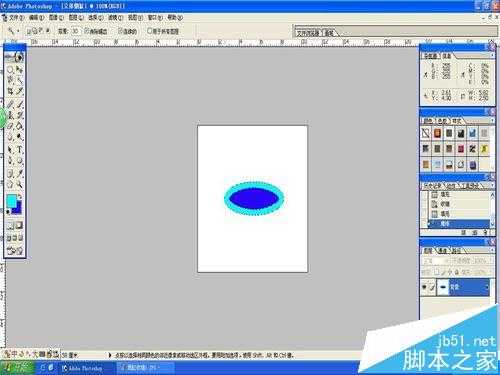Screen dimensions: 500x375
Task: Select the Healing Brush tool
Action: click(10, 105)
